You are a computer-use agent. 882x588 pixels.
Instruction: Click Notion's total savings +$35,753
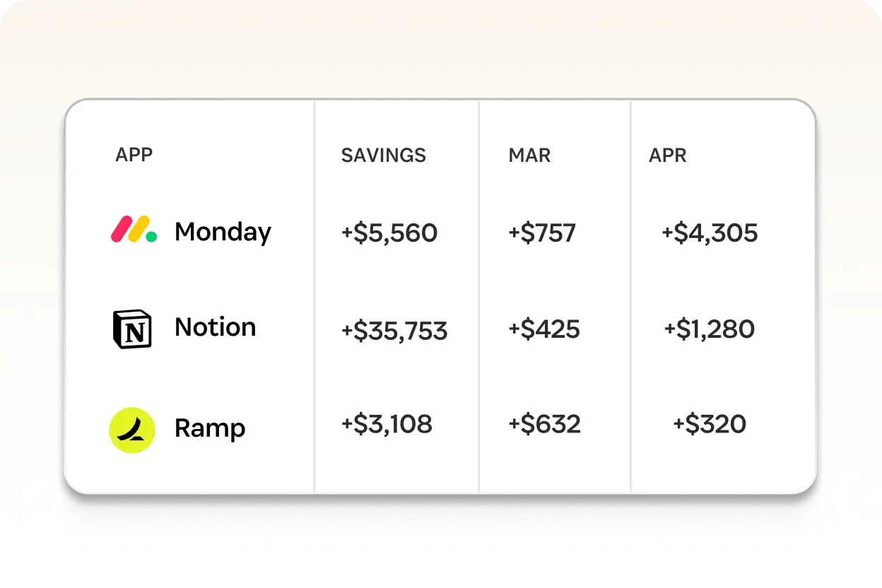click(394, 331)
